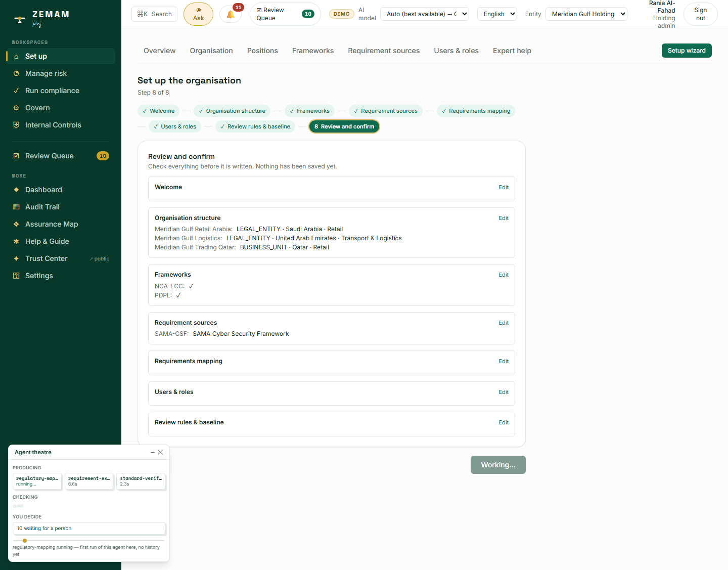
Task: Edit the Organisation structure section
Action: tap(504, 218)
